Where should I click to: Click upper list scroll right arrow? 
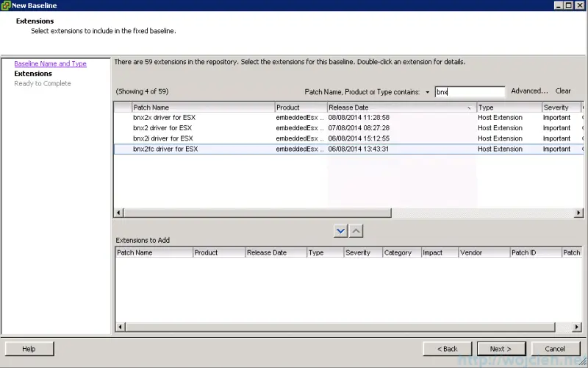pos(578,213)
